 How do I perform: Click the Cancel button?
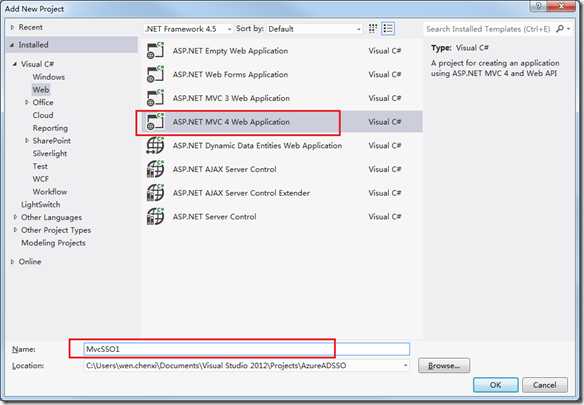click(x=545, y=385)
